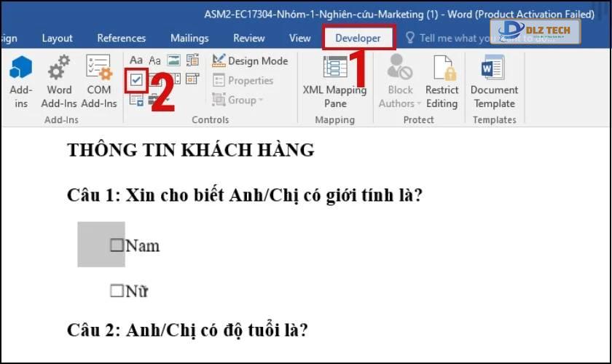
Task: Click the word Nữ
Action: [x=137, y=291]
